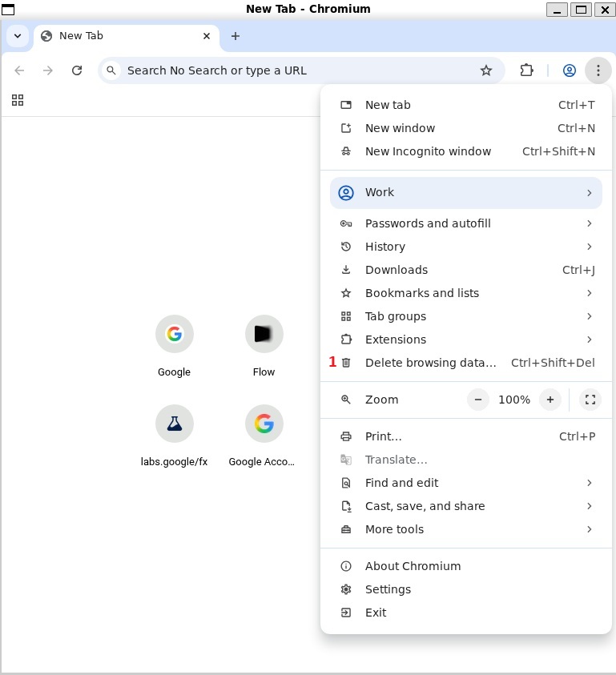Image resolution: width=616 pixels, height=675 pixels.
Task: Select New Incognito window menu item
Action: click(428, 151)
